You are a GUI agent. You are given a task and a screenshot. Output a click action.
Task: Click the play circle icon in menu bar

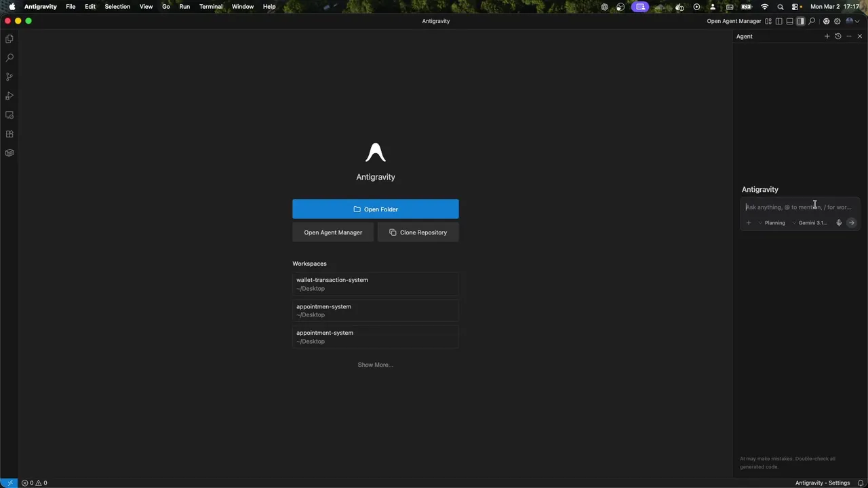click(x=696, y=7)
